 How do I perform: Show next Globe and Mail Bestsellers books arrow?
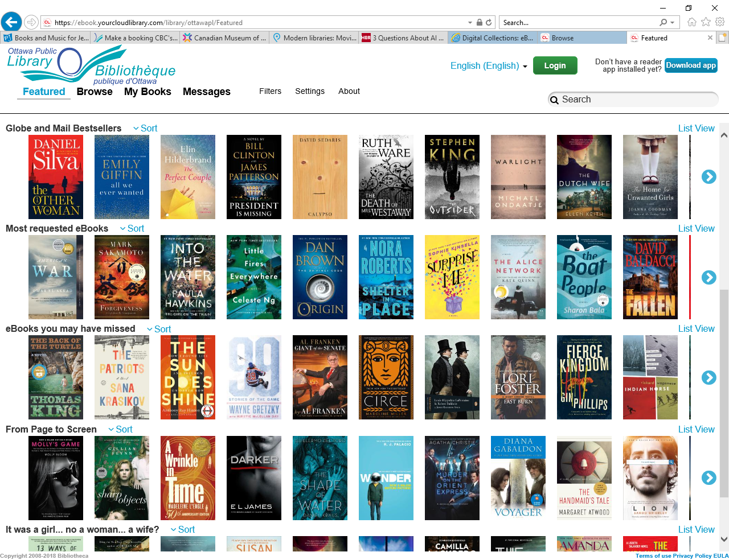click(x=708, y=177)
